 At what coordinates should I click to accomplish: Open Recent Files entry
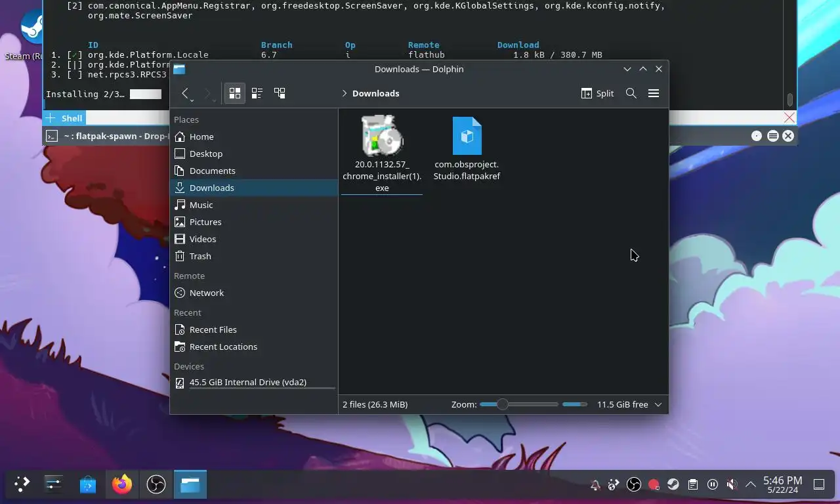(254, 329)
